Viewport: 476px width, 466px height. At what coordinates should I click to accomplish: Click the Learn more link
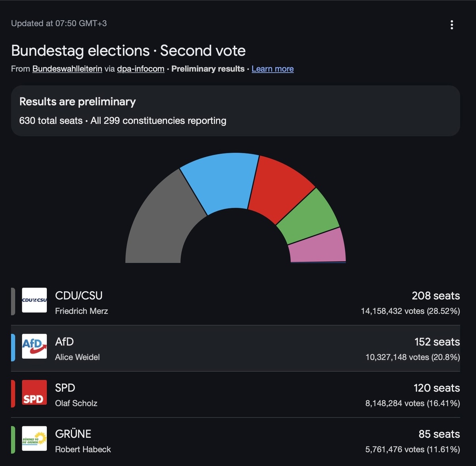pyautogui.click(x=273, y=69)
